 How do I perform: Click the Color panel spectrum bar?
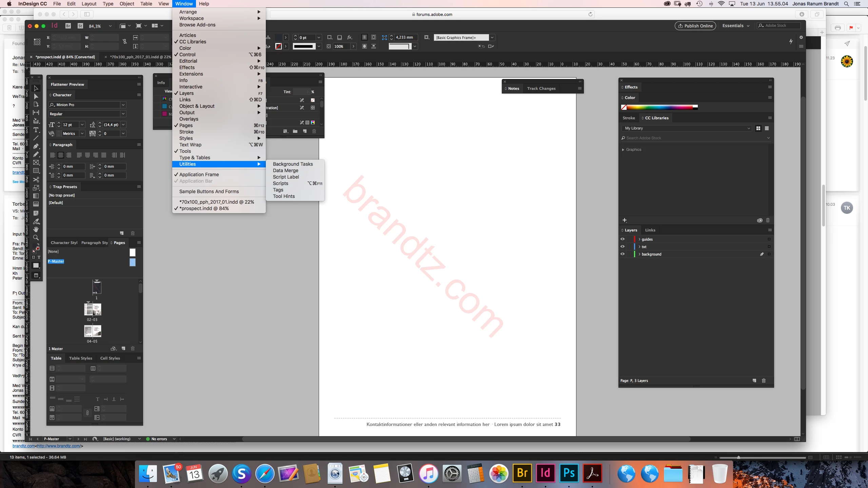pyautogui.click(x=659, y=107)
